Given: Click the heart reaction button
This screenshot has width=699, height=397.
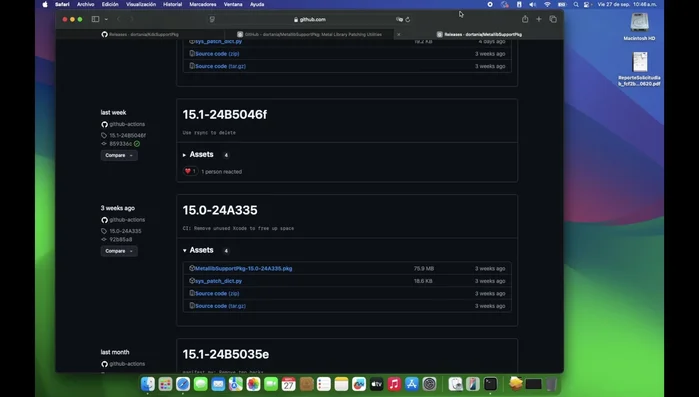Looking at the screenshot, I should tap(190, 171).
